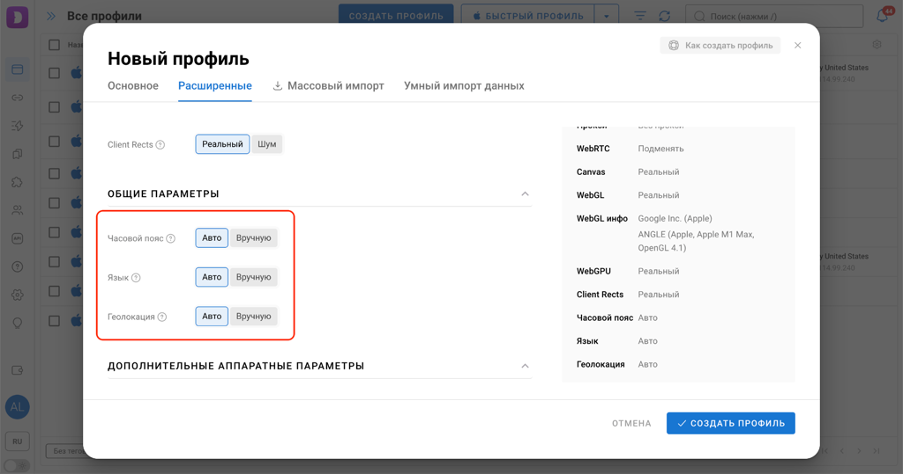The width and height of the screenshot is (904, 474).
Task: Open the Как создать профиль help link
Action: [720, 46]
